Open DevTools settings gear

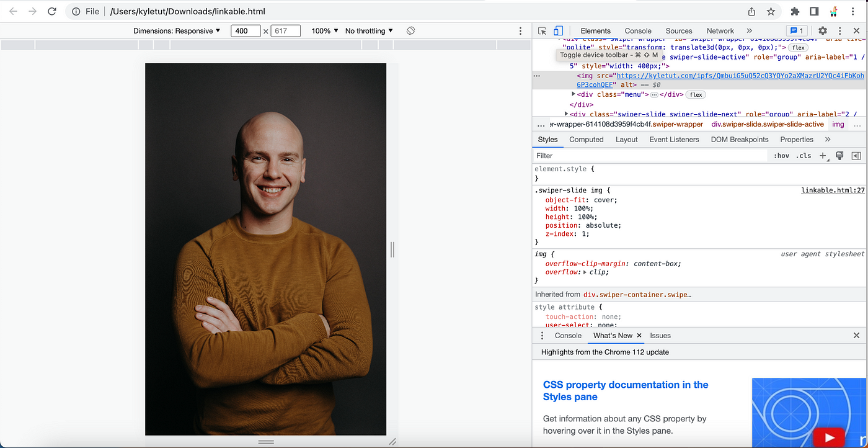point(823,30)
